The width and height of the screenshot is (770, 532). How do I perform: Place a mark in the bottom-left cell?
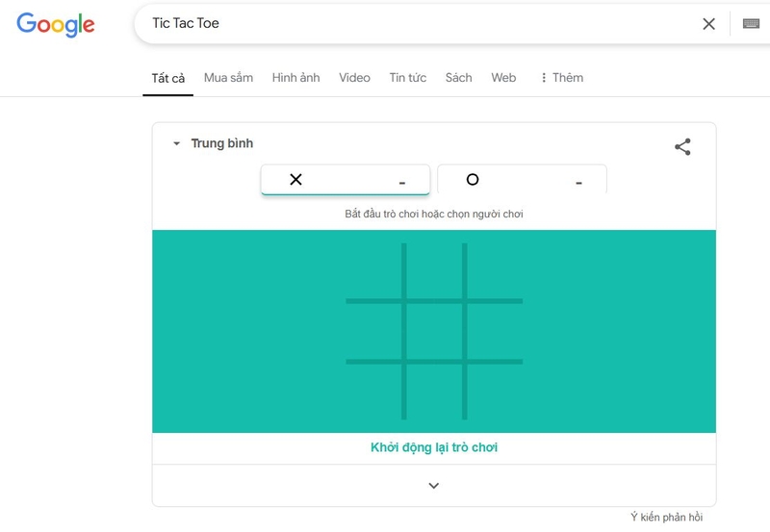373,392
